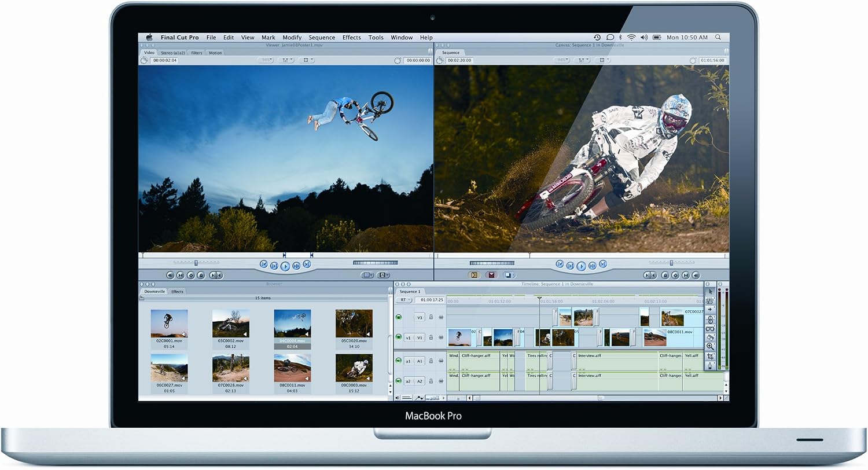The image size is (868, 470).
Task: Click the Match Frame button in Viewer
Action: coord(170,275)
